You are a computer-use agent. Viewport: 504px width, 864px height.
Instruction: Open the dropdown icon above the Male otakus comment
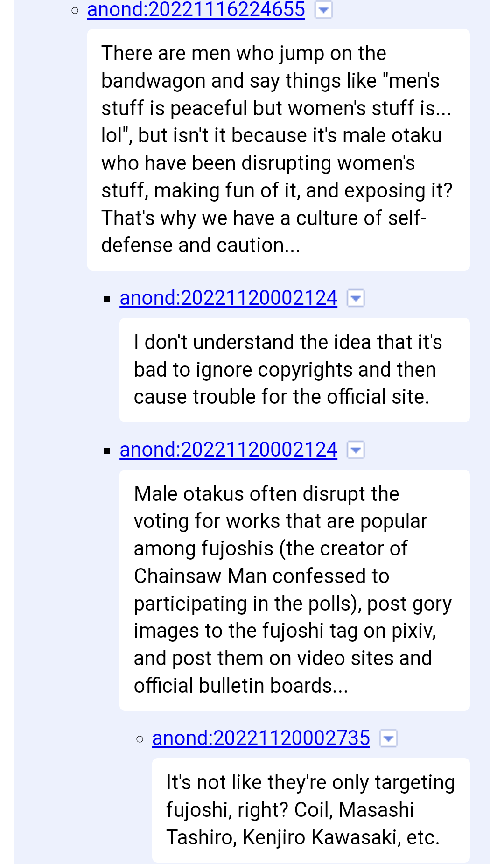[x=356, y=450]
